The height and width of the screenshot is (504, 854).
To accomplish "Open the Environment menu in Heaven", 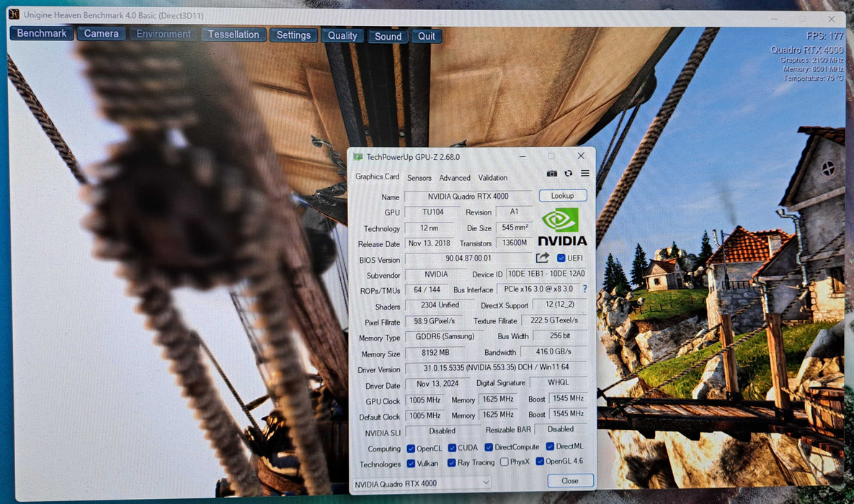I will click(x=164, y=35).
